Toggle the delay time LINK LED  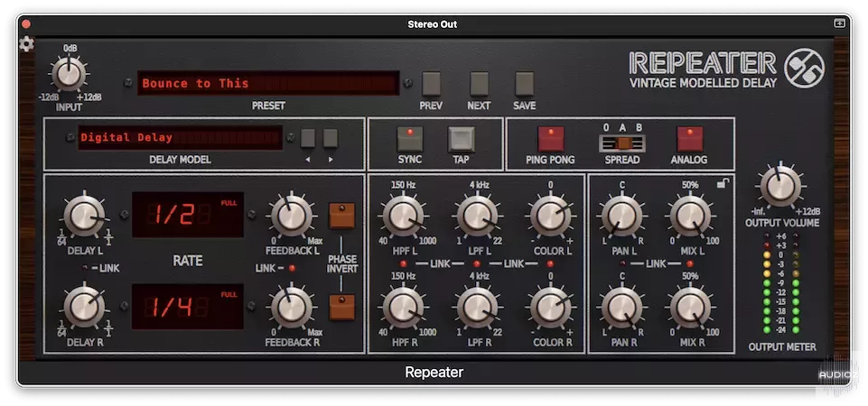click(85, 268)
